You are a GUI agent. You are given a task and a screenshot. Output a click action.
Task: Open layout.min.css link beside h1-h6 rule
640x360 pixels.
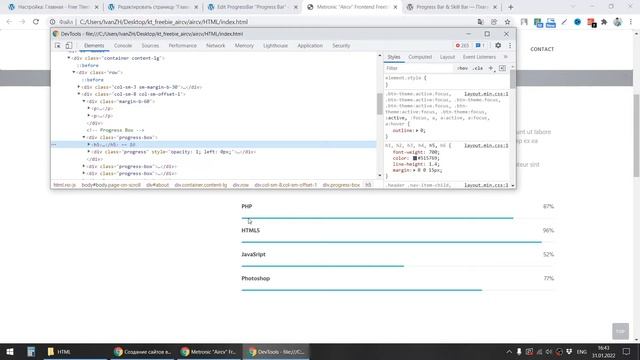[x=486, y=146]
